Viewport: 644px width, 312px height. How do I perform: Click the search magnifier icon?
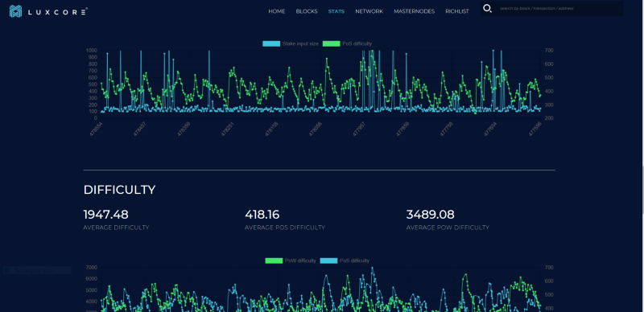(487, 8)
